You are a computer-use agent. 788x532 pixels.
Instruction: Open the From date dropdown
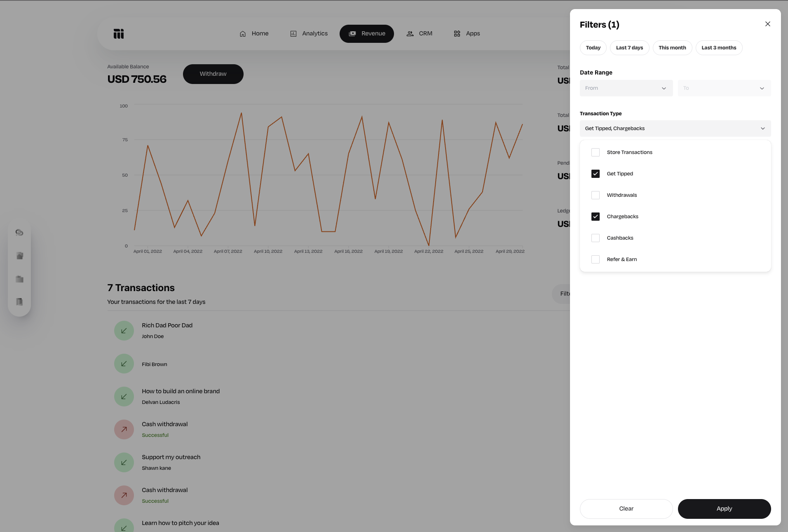[626, 88]
